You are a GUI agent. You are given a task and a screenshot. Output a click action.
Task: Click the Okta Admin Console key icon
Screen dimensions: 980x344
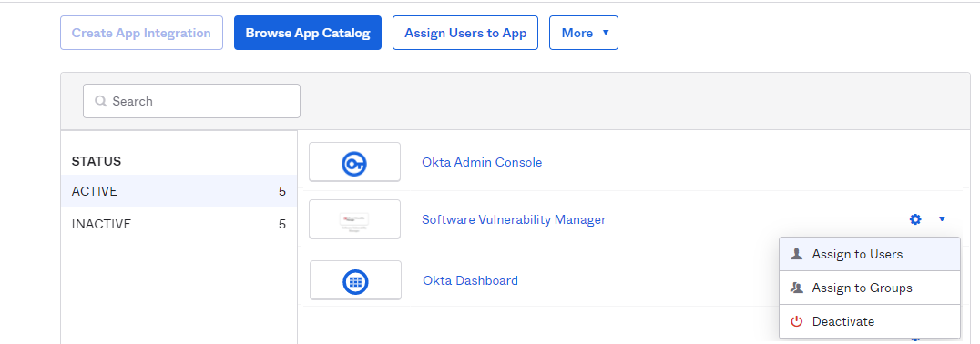coord(354,164)
